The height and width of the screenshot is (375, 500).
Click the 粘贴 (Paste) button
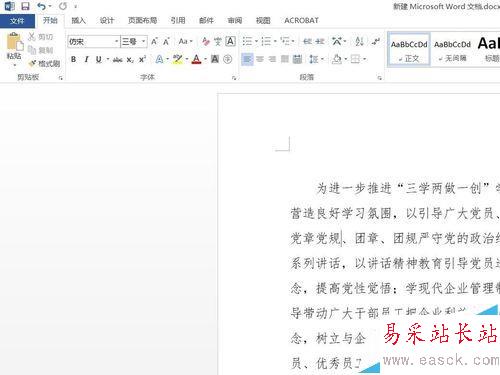[x=14, y=48]
